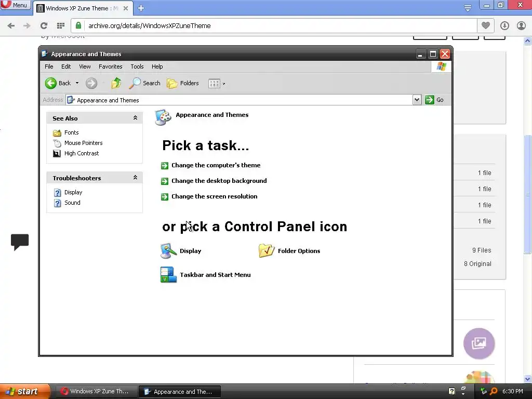Click the orange magnifier tray icon

tap(494, 391)
